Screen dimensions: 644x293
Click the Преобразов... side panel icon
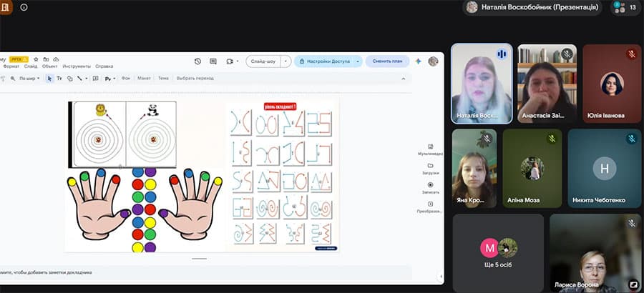click(x=430, y=204)
